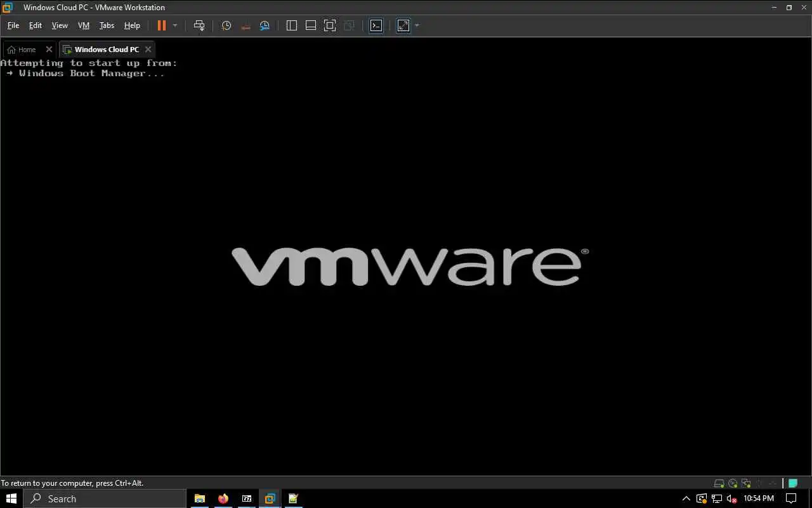The height and width of the screenshot is (508, 812).
Task: Click the 10:54 PM clock
Action: tap(759, 498)
